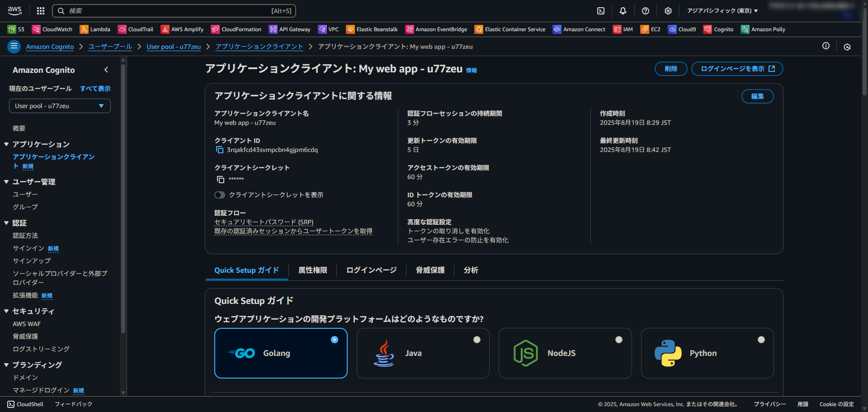Open VPC bookmark
This screenshot has height=412, width=868.
click(328, 29)
